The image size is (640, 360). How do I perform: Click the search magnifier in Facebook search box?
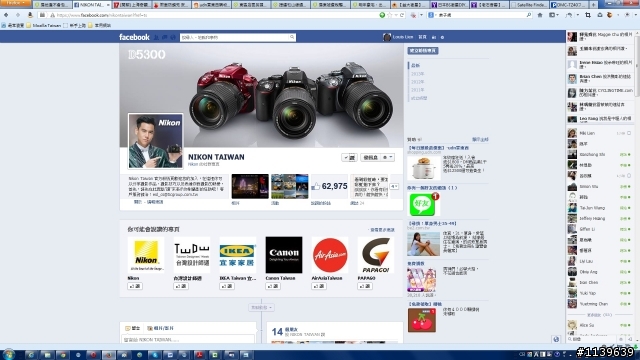pos(292,37)
